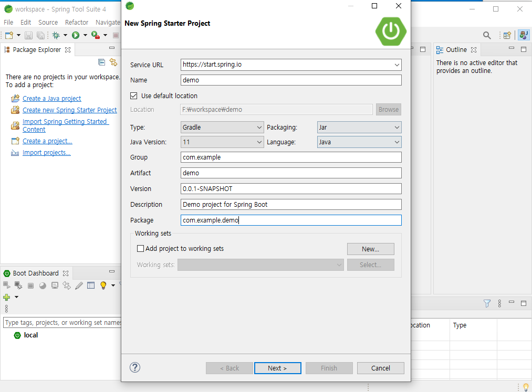Click the New wizard toolbar icon
Screen dimensions: 532x392
[x=9, y=35]
